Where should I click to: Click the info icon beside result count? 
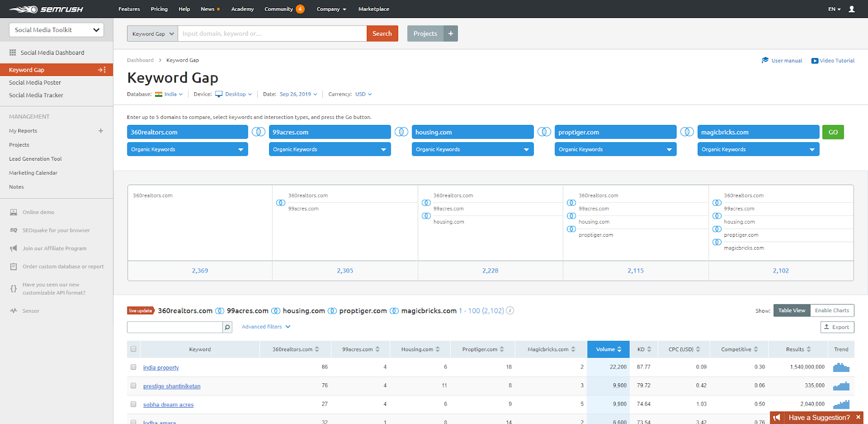[510, 311]
